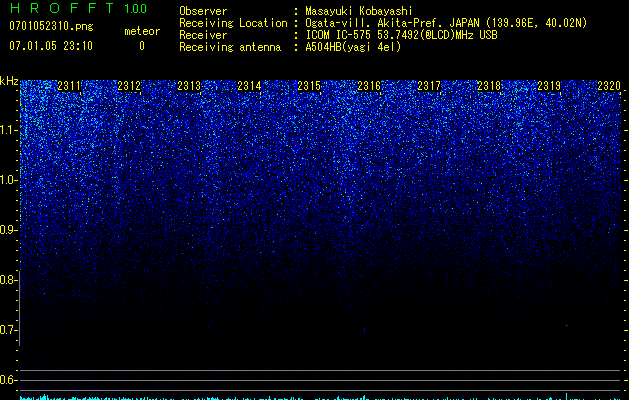Click the 1.0 kHz frequency label

[x=8, y=180]
